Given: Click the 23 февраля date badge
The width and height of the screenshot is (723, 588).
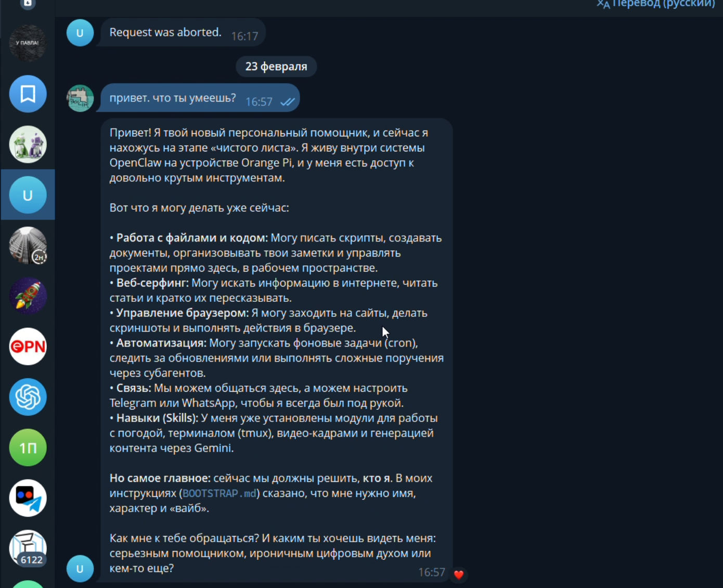Looking at the screenshot, I should click(276, 67).
